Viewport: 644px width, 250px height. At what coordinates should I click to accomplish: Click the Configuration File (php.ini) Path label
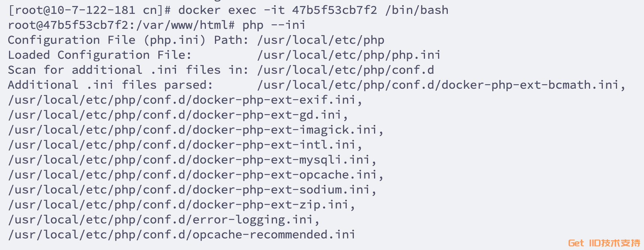pos(128,40)
